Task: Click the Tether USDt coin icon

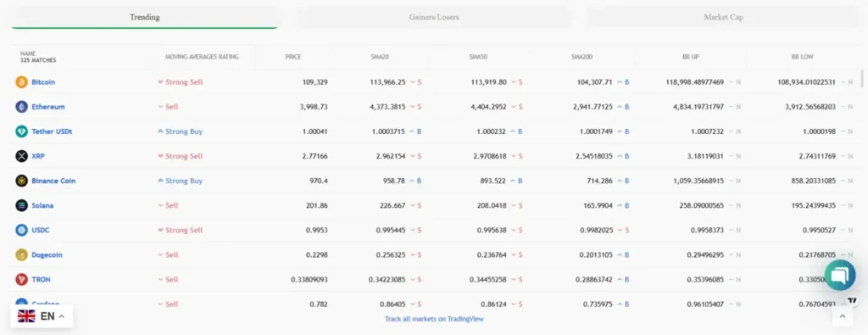Action: click(21, 131)
